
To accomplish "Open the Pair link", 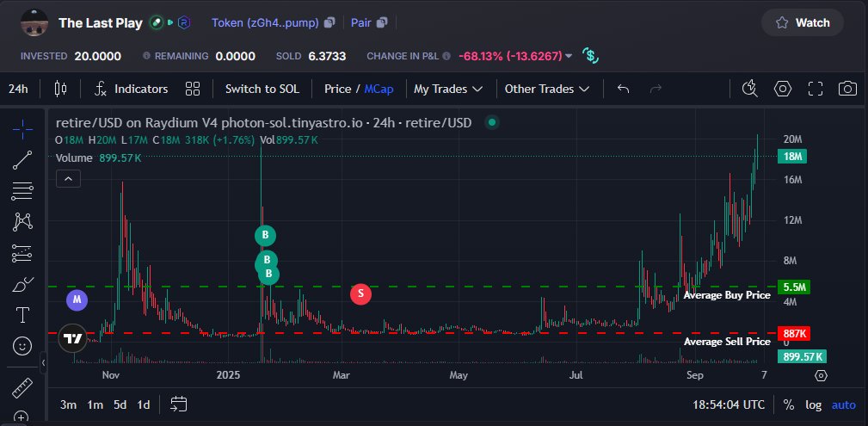I will coord(361,22).
